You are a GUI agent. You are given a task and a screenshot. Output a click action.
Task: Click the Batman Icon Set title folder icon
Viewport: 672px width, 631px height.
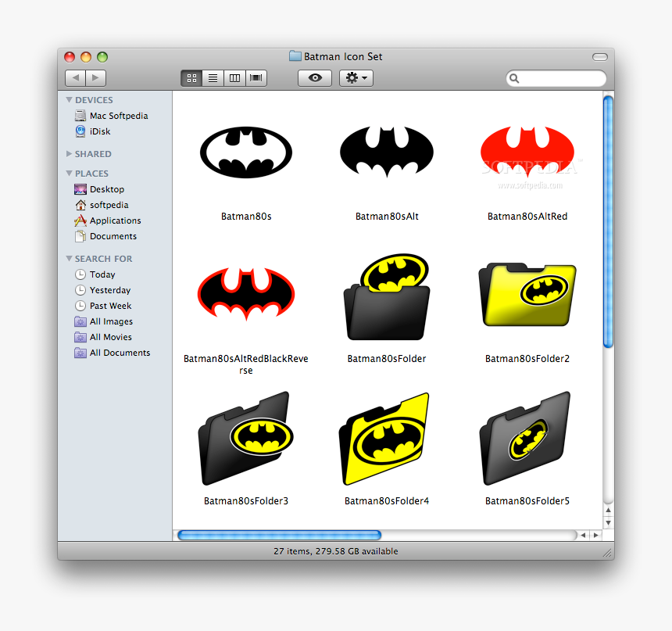tap(295, 56)
